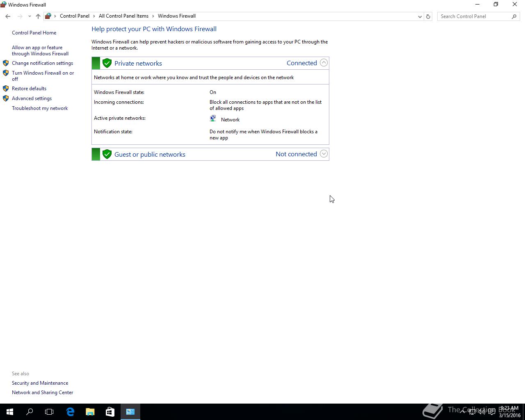
Task: Expand chevron after Control Panel breadcrumb
Action: tap(94, 16)
